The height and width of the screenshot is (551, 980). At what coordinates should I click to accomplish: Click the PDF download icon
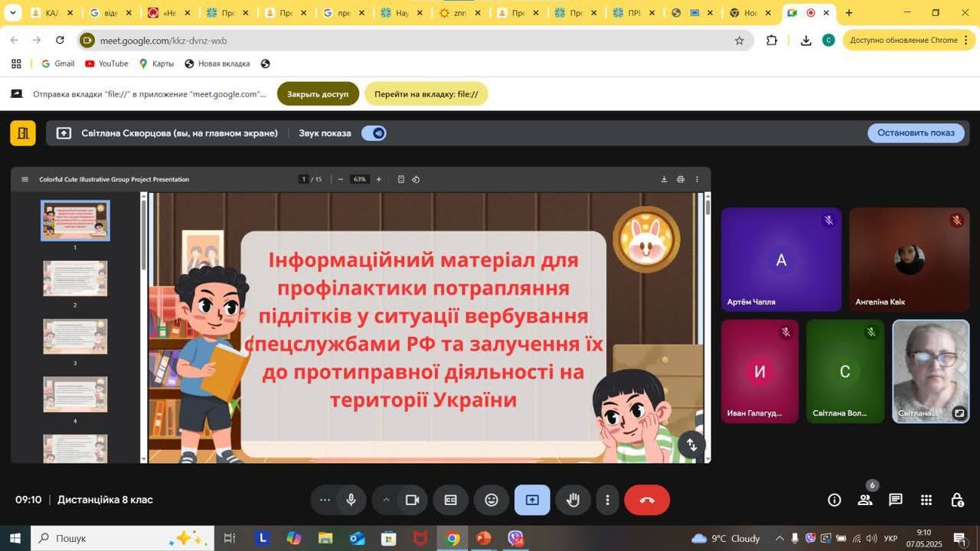pos(664,179)
